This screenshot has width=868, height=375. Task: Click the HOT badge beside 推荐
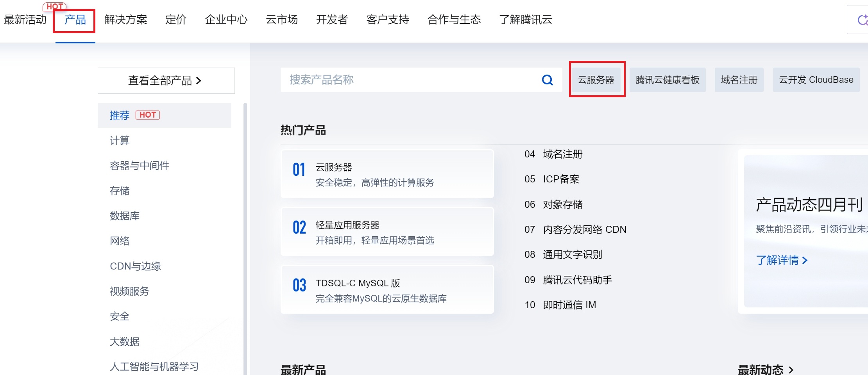148,115
